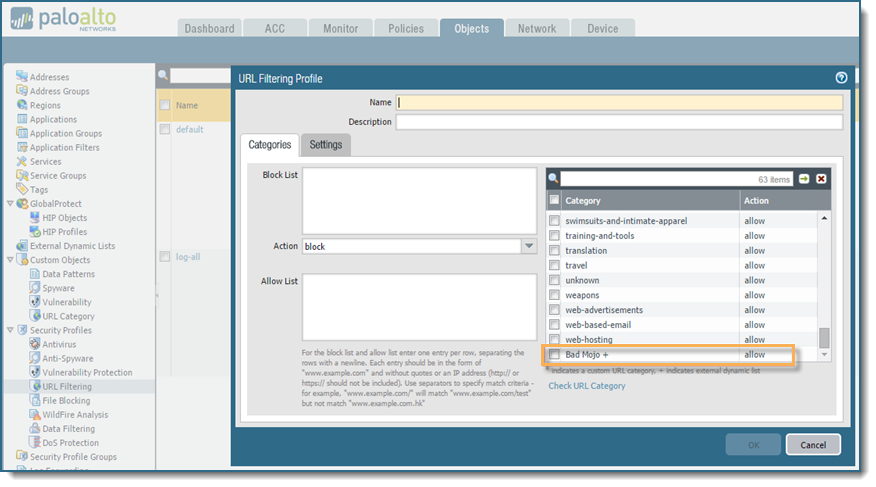Click the green arrow apply-filter icon
The width and height of the screenshot is (876, 487).
tap(804, 179)
